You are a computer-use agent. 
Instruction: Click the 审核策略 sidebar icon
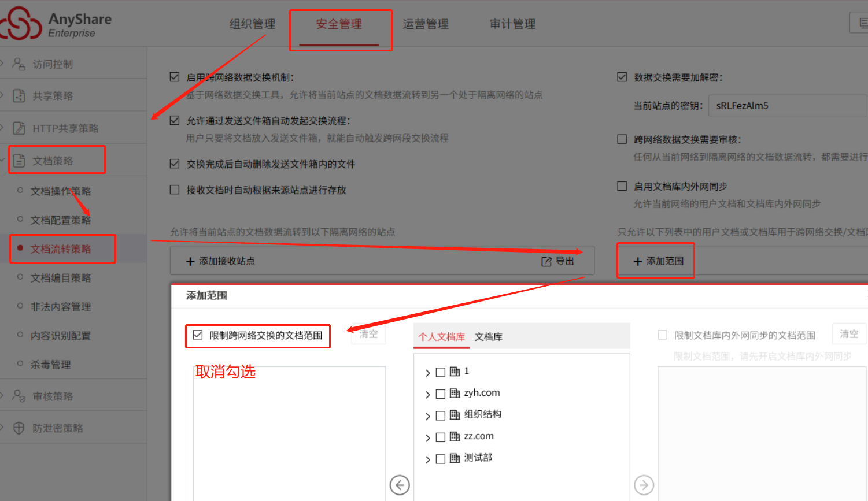click(19, 396)
